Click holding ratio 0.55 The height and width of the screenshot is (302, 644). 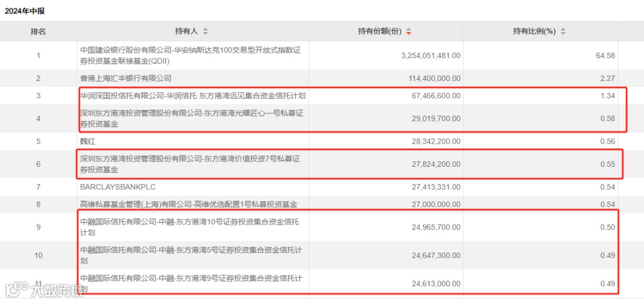click(609, 164)
